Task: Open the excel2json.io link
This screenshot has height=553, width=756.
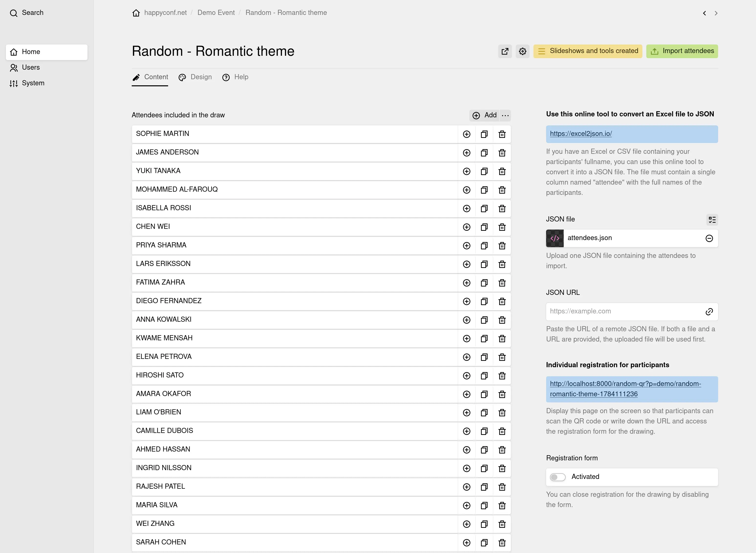Action: [581, 134]
